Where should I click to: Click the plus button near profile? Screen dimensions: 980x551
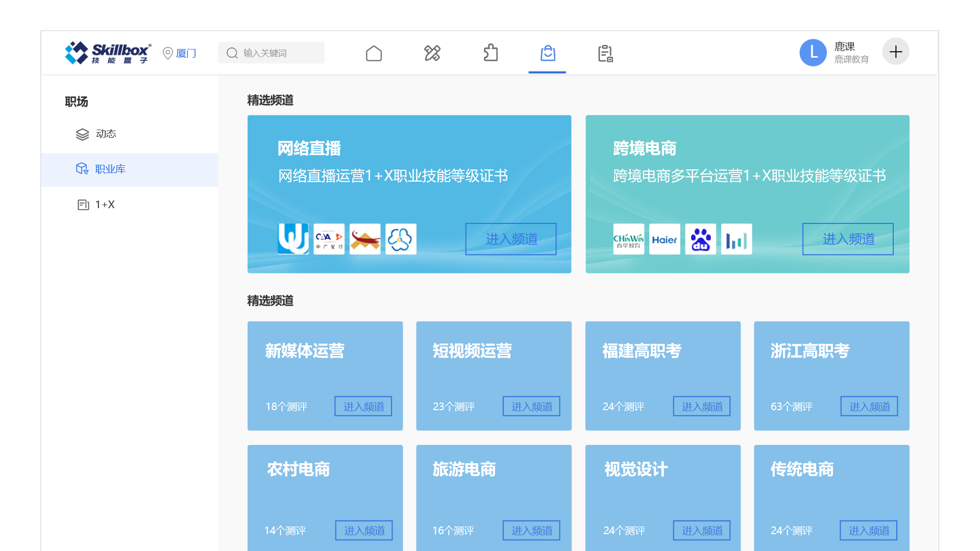coord(895,52)
